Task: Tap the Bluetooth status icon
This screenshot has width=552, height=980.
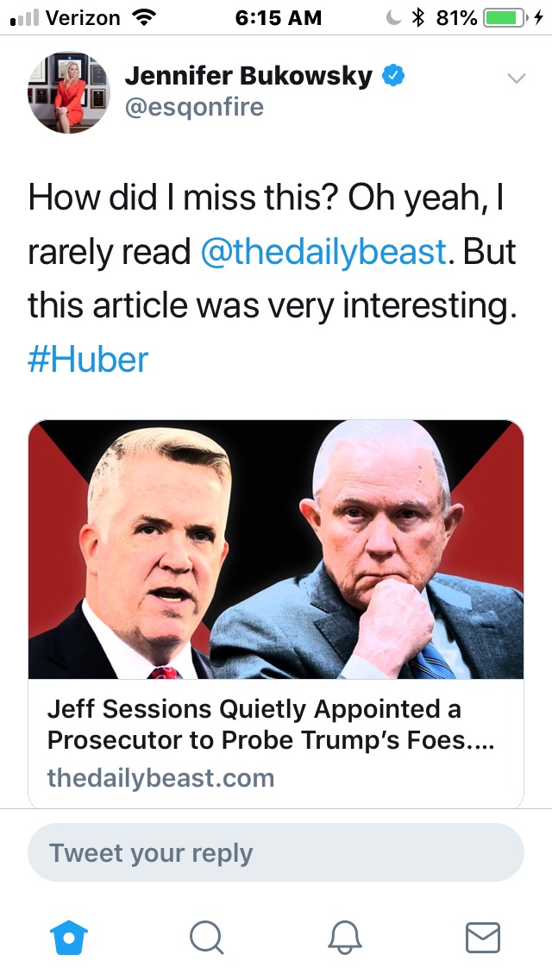Action: point(419,17)
